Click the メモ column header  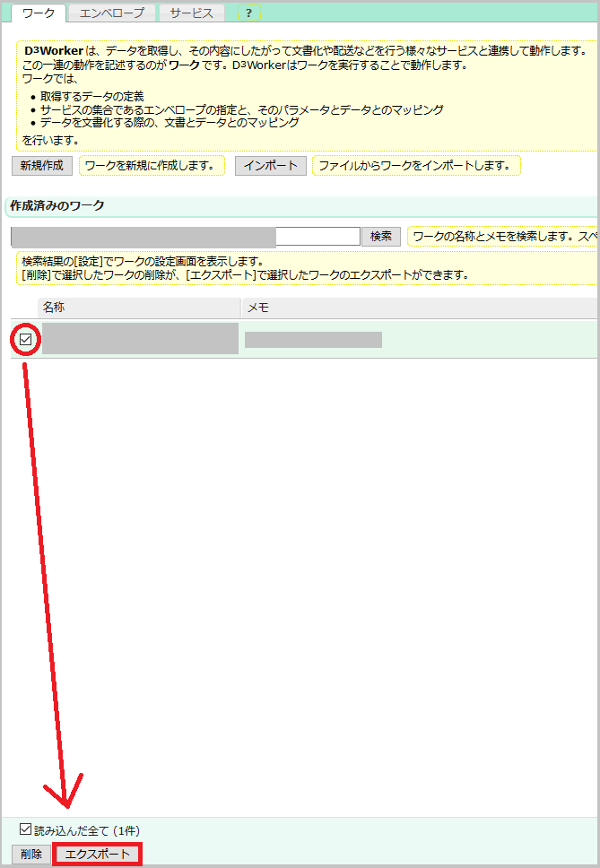(x=257, y=308)
